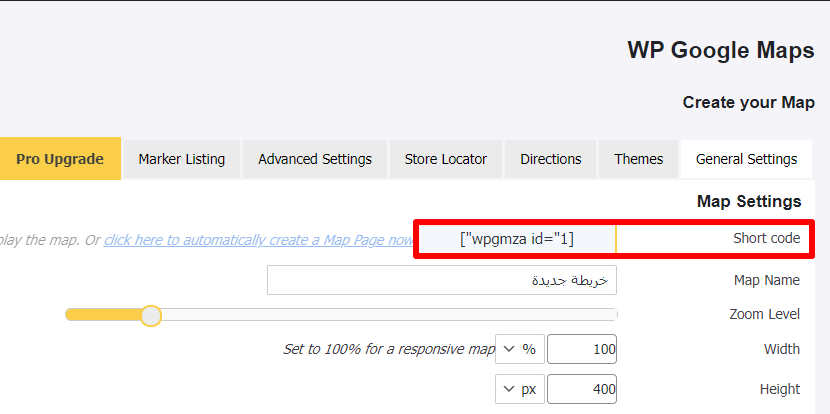Viewport: 830px width, 414px height.
Task: Click the Height label
Action: tap(780, 390)
